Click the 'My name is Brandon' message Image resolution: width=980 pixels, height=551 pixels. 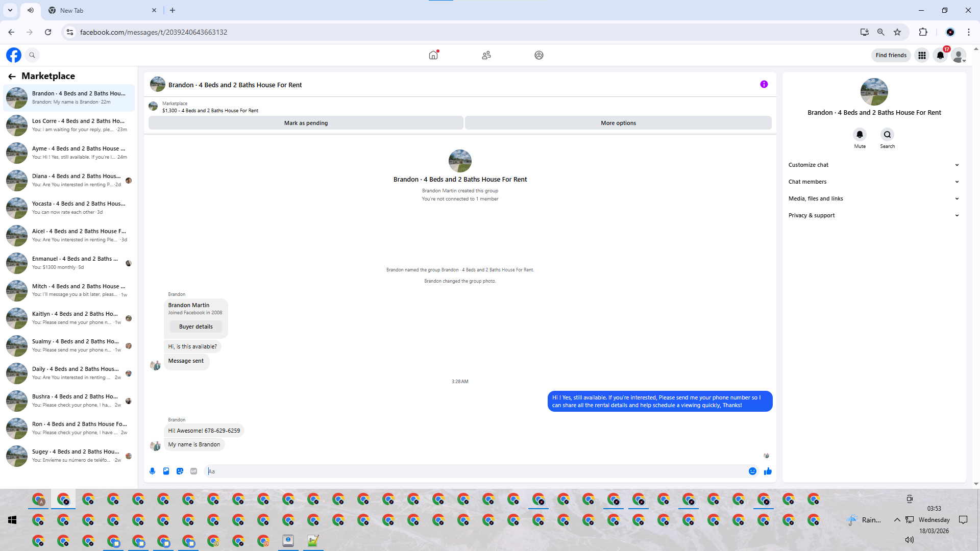[x=194, y=444]
